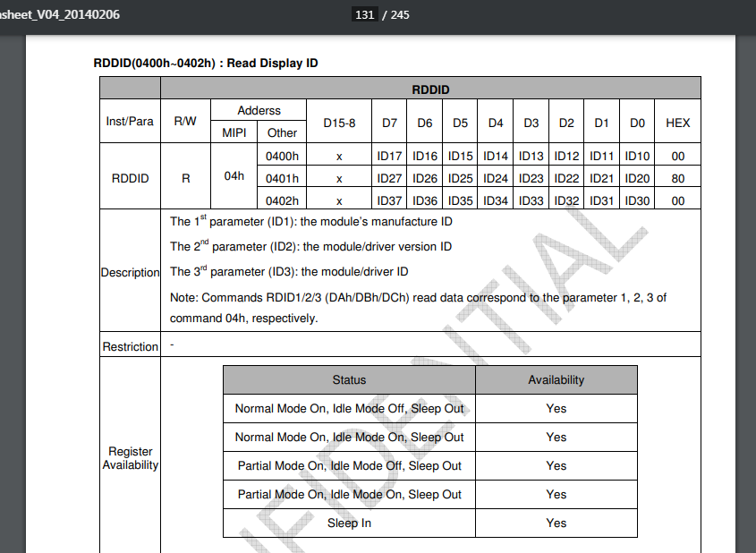
Task: Click the 'RDDID' row label under Inst/Para
Action: coord(131,178)
